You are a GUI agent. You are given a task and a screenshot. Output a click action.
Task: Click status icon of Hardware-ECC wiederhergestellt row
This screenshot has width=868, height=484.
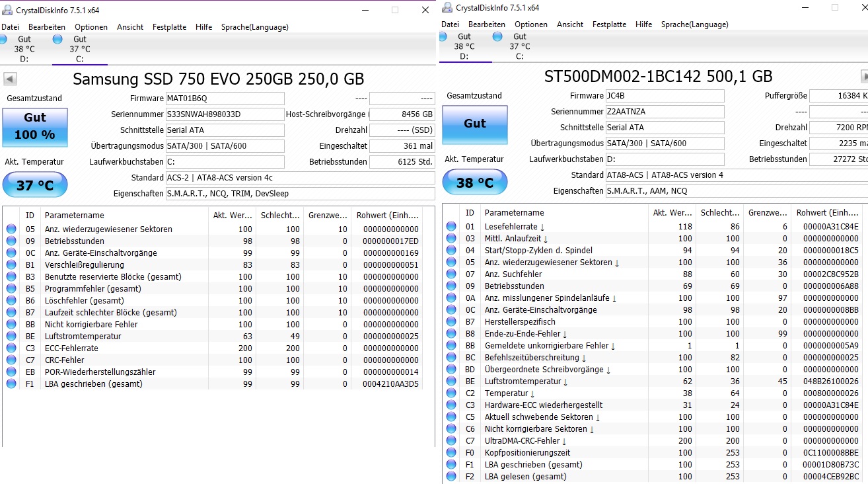pos(451,405)
